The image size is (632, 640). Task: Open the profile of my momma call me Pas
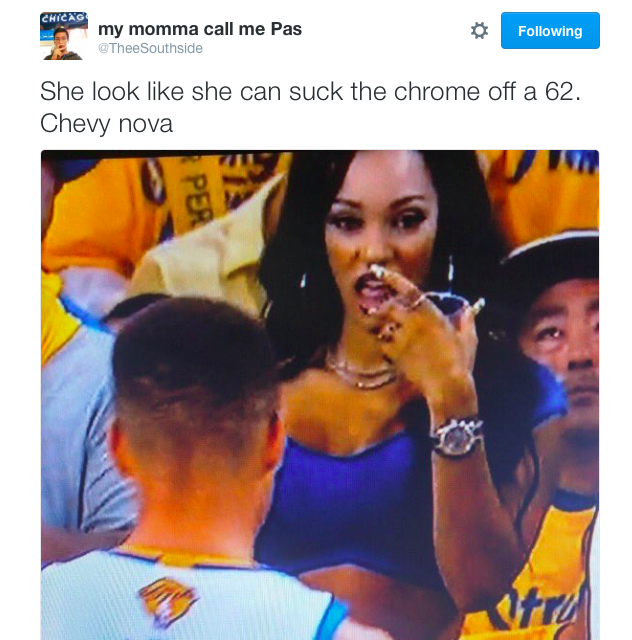(200, 29)
